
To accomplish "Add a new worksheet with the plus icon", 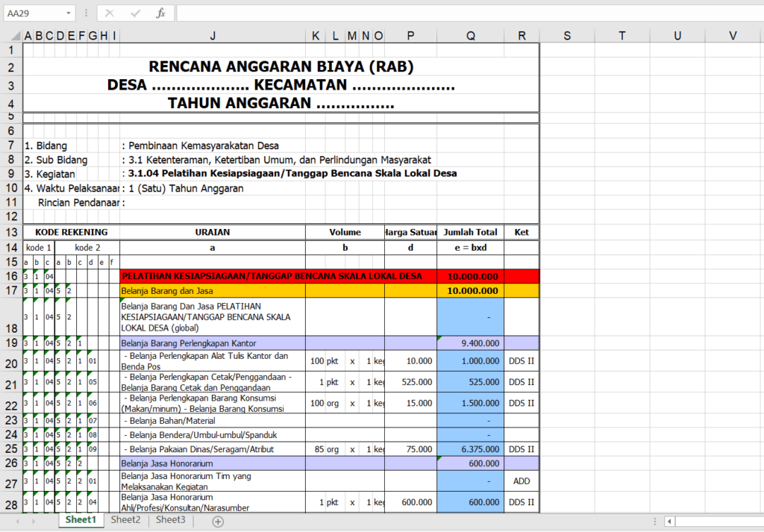I will 218,520.
